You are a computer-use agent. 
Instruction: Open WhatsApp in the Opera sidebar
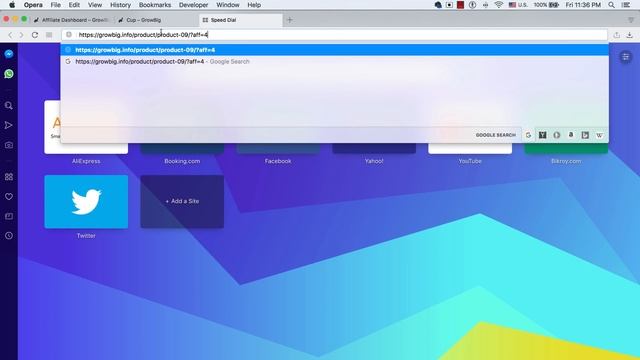pos(9,74)
